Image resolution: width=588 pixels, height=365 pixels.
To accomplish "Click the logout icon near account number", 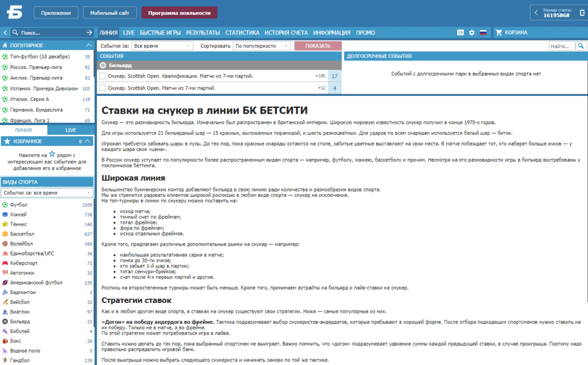I will [x=582, y=13].
